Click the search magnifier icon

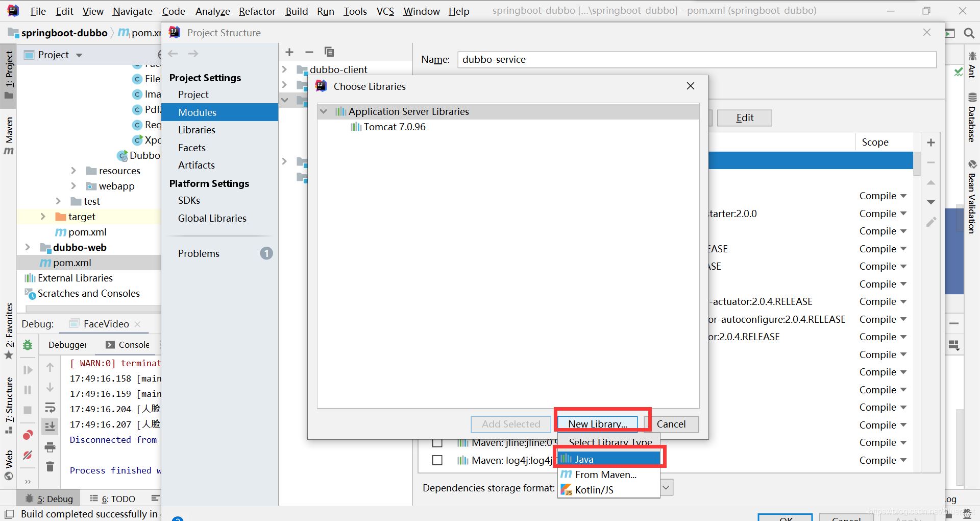(x=969, y=33)
